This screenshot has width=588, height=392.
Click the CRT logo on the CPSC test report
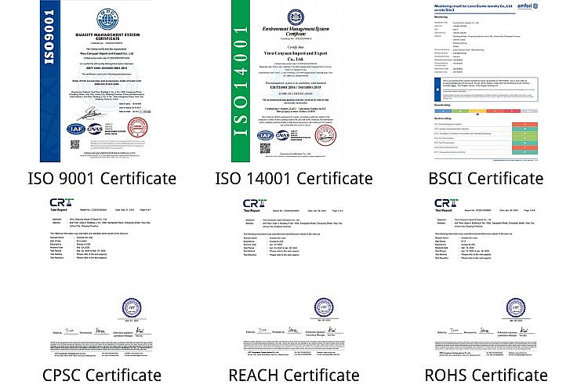click(61, 203)
